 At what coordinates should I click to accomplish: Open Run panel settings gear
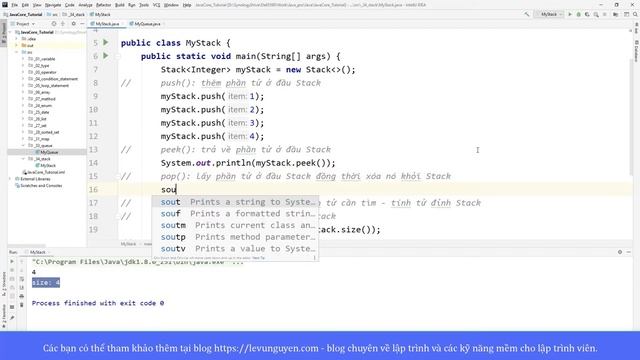click(620, 252)
